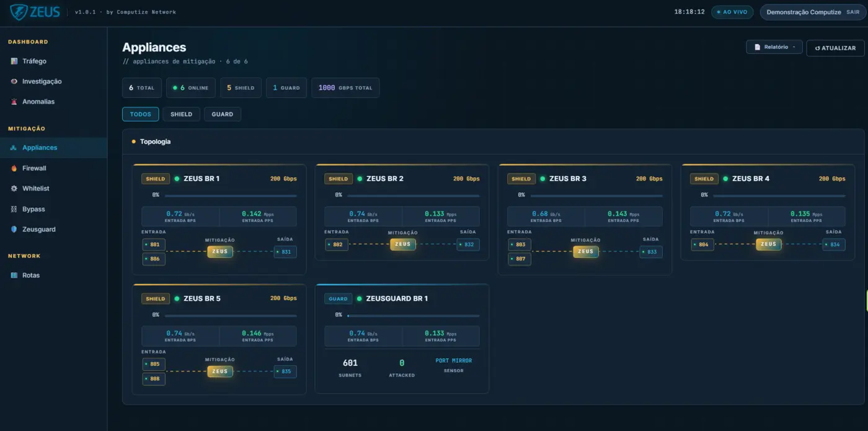Viewport: 868px width, 431px height.
Task: Click the Zeusguard shield icon
Action: pos(14,229)
